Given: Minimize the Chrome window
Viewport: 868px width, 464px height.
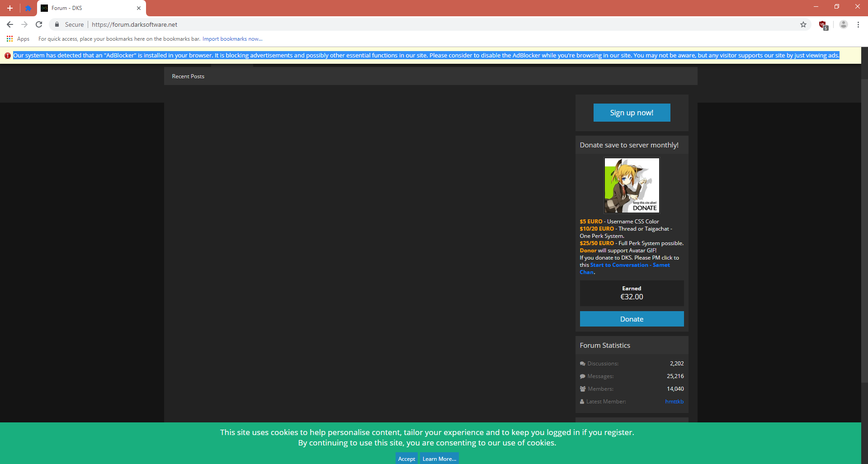Looking at the screenshot, I should (x=816, y=6).
